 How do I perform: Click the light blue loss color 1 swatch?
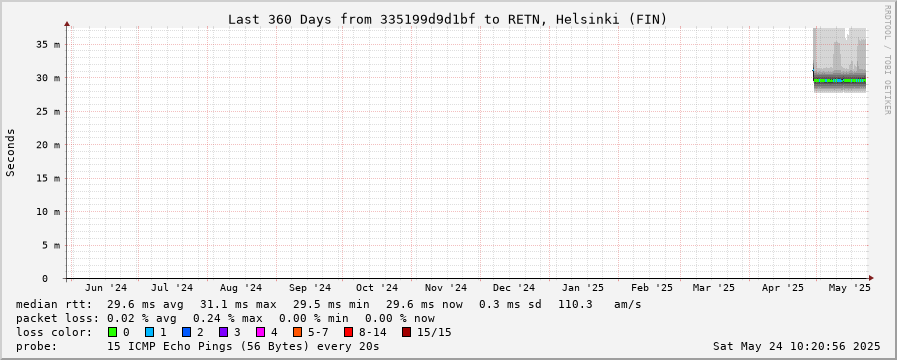(149, 332)
